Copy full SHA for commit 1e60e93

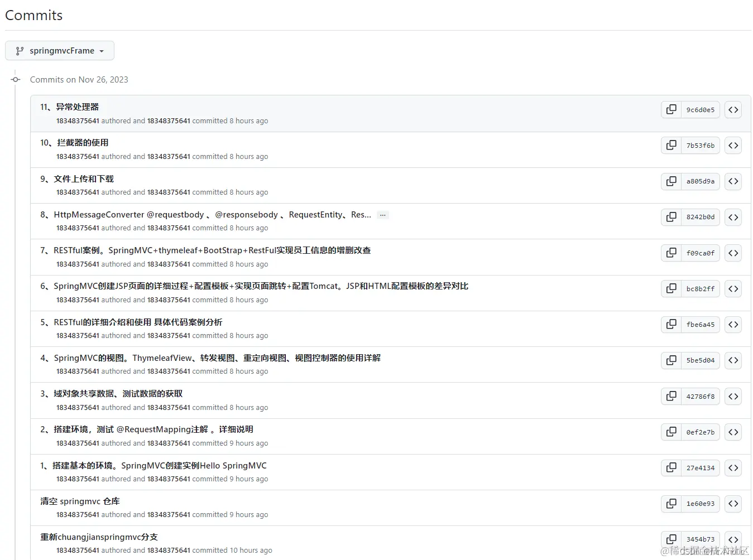click(x=672, y=504)
